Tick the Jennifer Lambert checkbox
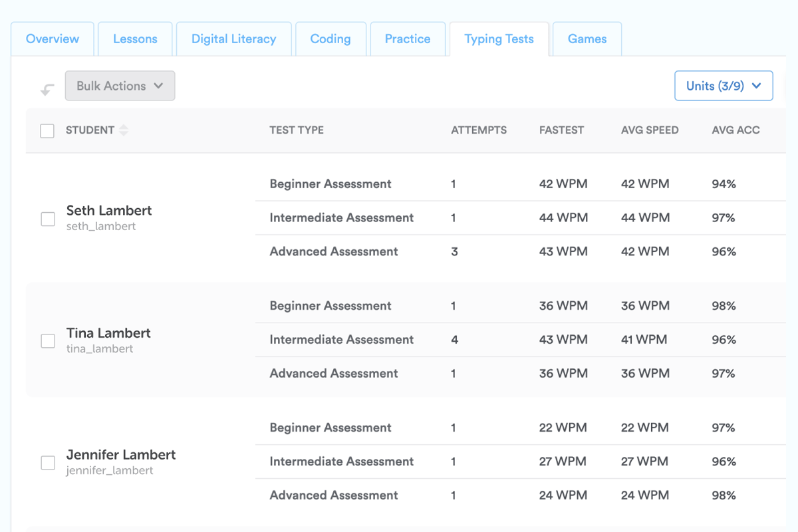 pos(48,463)
